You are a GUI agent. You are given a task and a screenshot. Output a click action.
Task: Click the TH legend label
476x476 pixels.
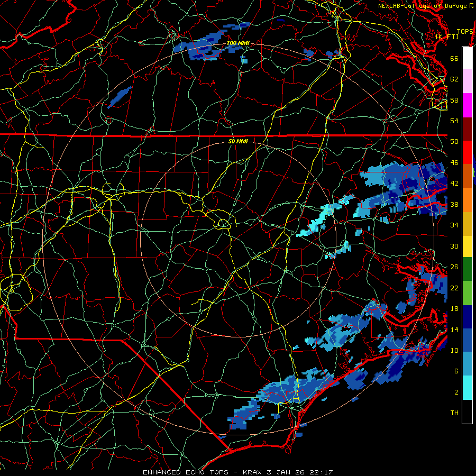(x=454, y=413)
